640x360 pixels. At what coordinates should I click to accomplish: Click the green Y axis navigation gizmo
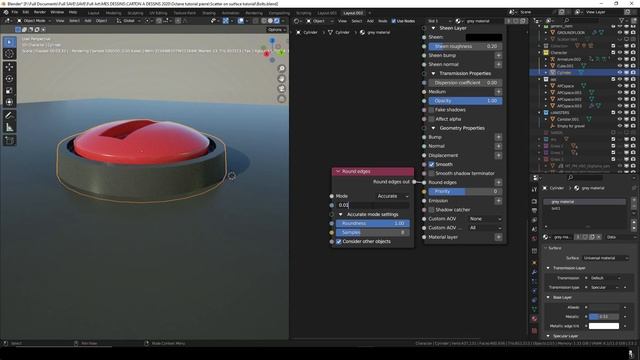281,53
